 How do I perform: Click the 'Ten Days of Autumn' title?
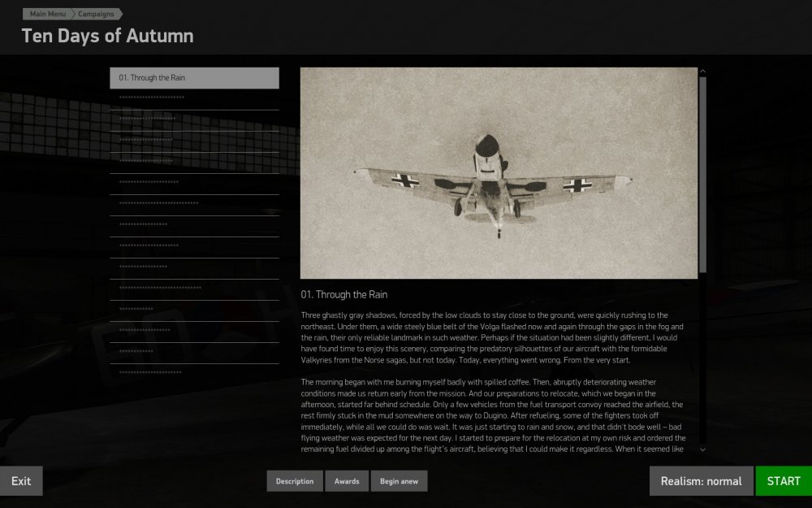click(x=108, y=36)
